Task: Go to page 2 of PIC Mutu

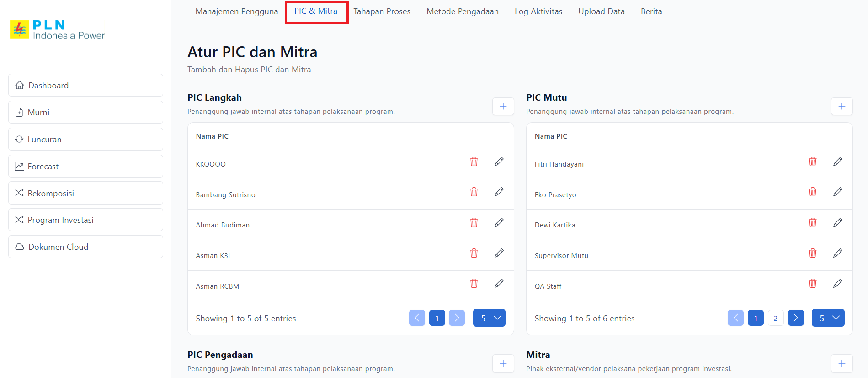Action: [x=775, y=318]
